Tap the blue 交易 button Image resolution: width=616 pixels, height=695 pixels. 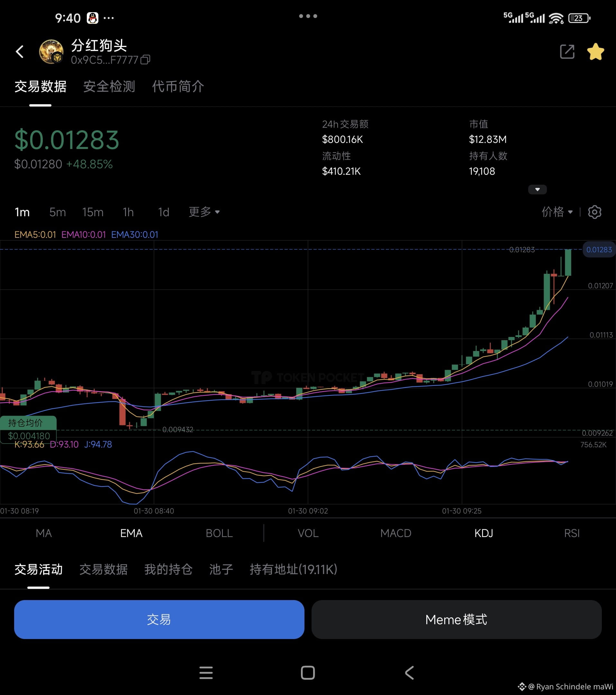coord(159,619)
